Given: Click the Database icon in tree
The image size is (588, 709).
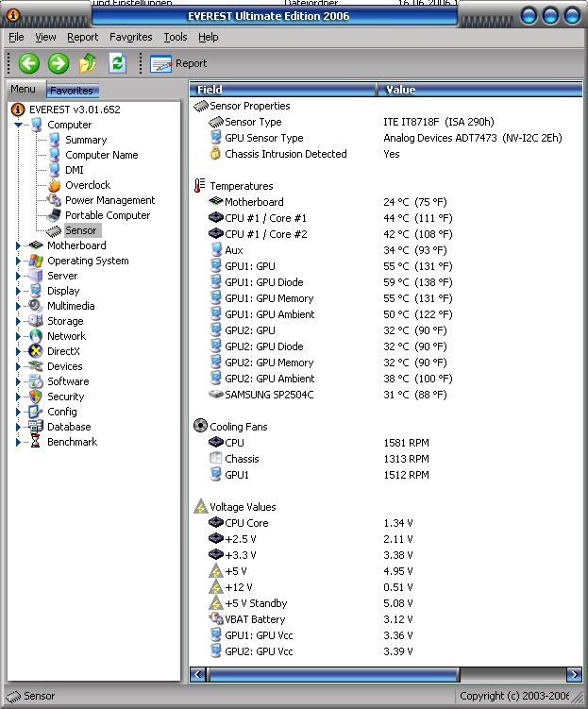Looking at the screenshot, I should [x=36, y=427].
